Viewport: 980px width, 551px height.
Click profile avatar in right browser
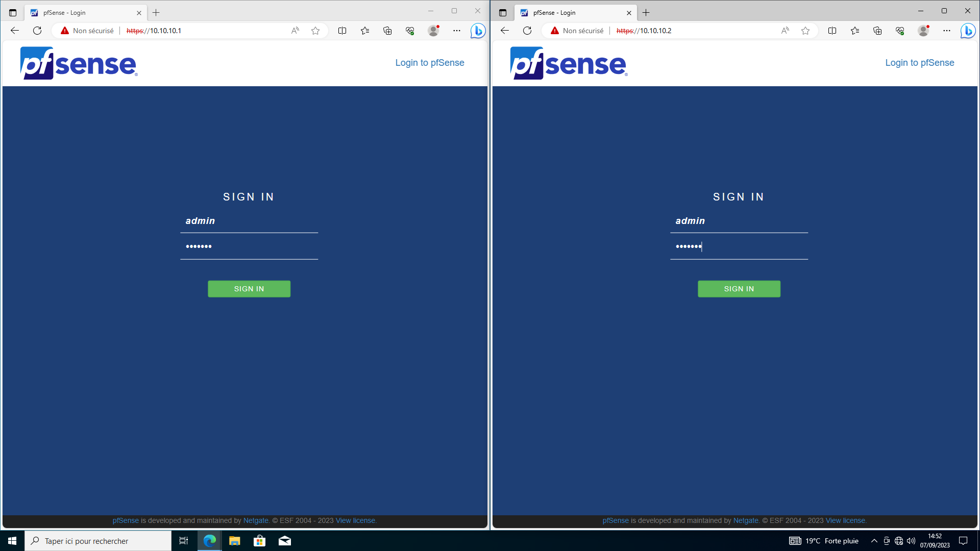pyautogui.click(x=923, y=31)
